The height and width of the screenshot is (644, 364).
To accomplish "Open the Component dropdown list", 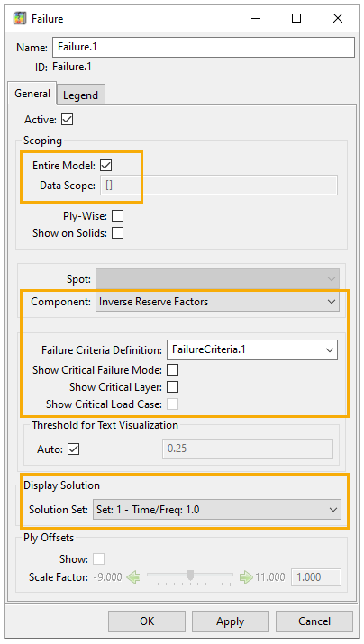I will [217, 302].
